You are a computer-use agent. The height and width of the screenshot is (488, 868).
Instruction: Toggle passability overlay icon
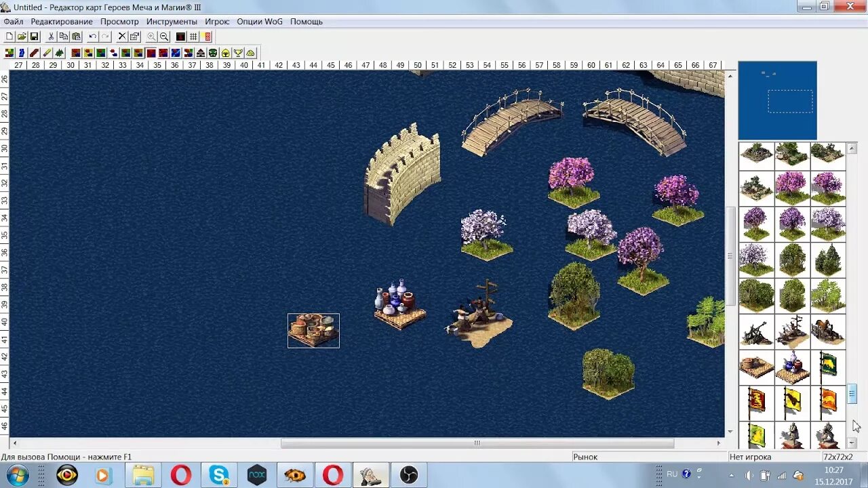coord(206,37)
